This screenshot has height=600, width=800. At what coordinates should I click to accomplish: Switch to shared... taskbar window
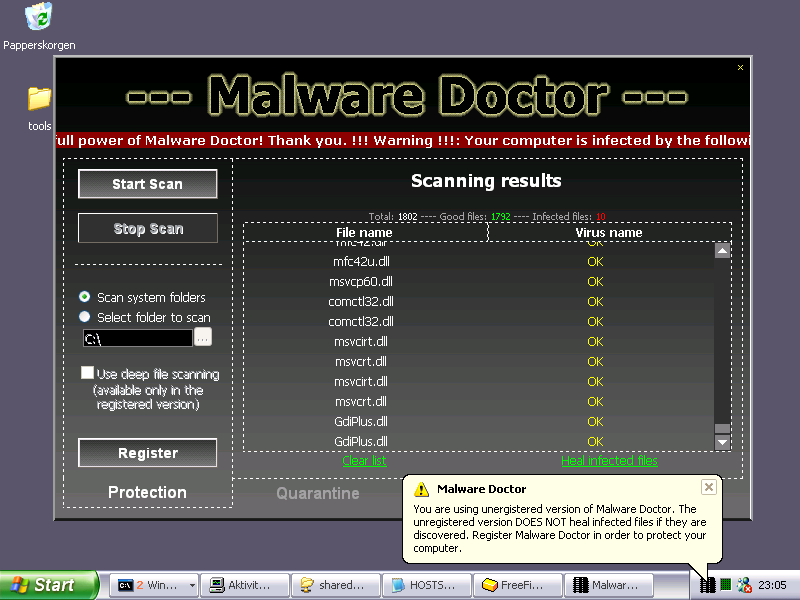pos(336,585)
